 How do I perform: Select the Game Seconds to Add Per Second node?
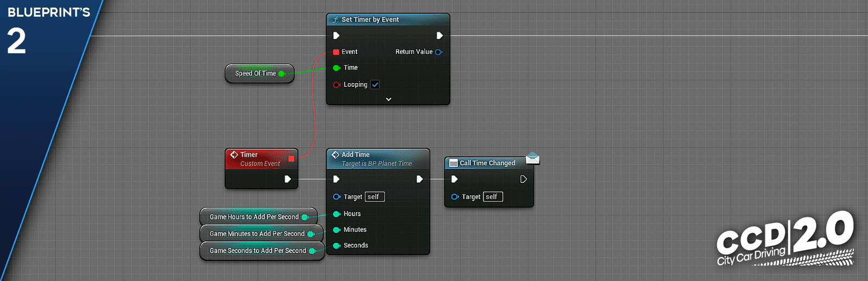(263, 251)
